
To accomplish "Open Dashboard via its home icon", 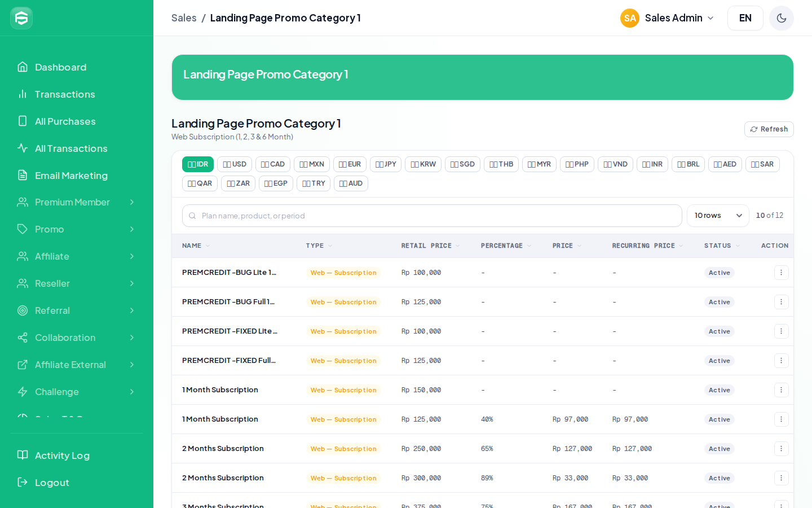I will [x=23, y=67].
